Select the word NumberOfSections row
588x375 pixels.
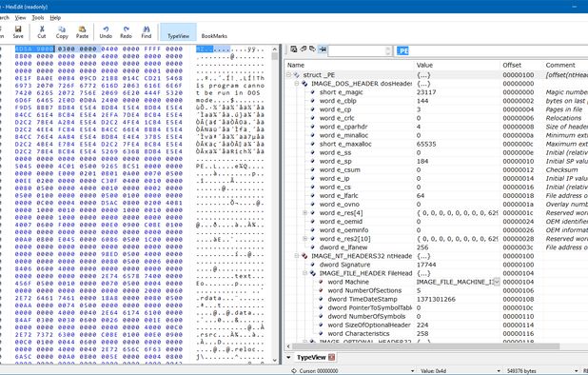click(436, 290)
